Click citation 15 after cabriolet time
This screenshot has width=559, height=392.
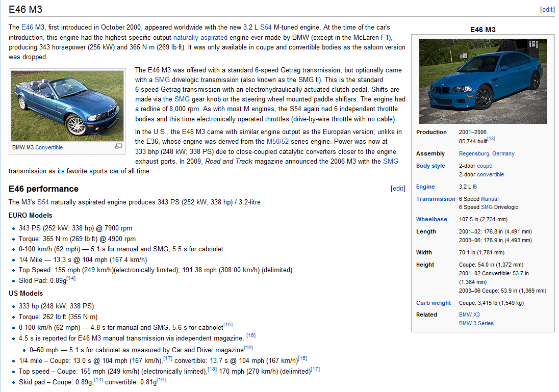click(228, 325)
